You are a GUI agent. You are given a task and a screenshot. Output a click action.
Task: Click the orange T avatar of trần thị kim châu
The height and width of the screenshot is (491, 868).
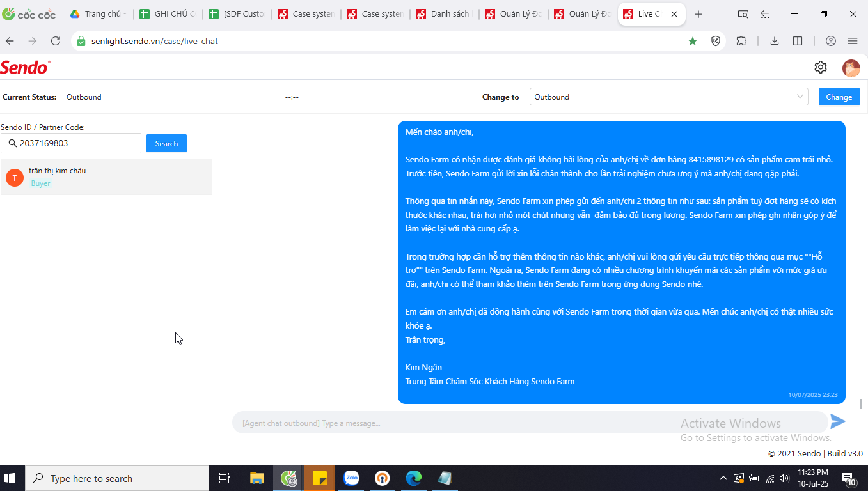pyautogui.click(x=15, y=177)
